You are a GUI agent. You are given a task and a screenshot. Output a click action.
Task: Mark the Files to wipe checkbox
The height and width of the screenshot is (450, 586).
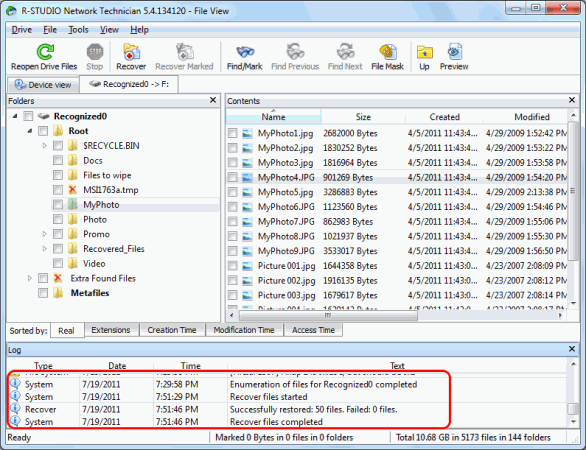(x=58, y=175)
